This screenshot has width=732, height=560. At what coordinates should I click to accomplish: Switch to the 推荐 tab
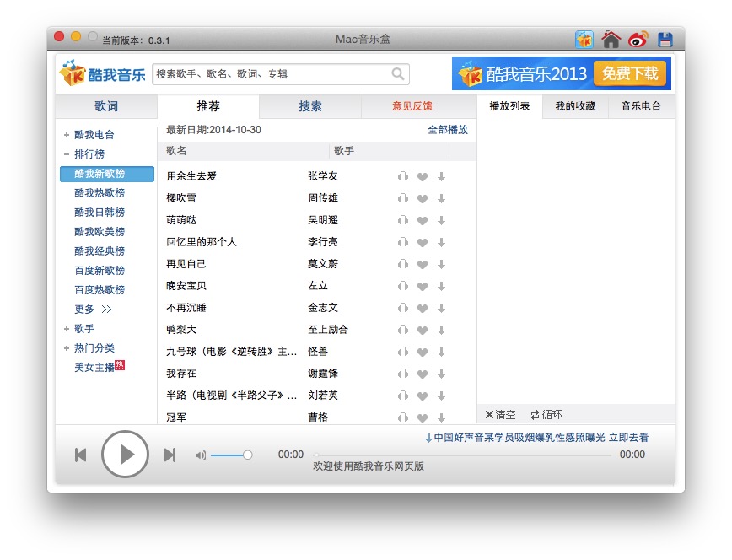click(x=208, y=106)
